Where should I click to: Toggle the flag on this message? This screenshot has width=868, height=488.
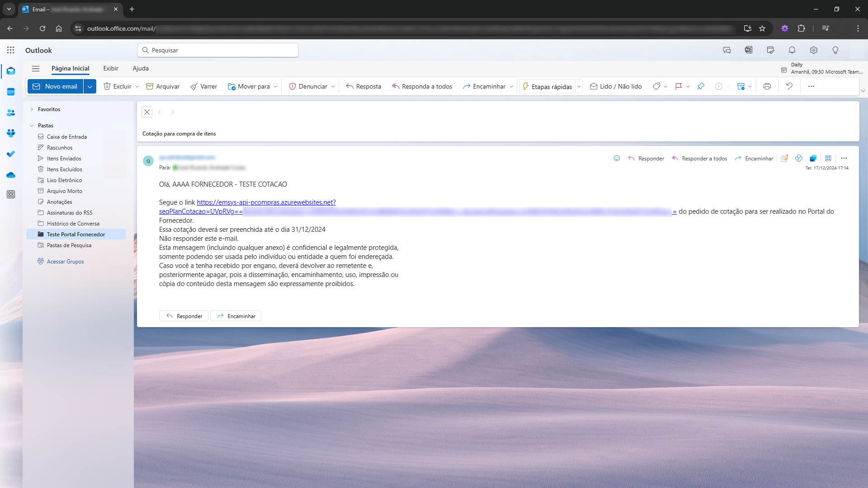(x=678, y=86)
